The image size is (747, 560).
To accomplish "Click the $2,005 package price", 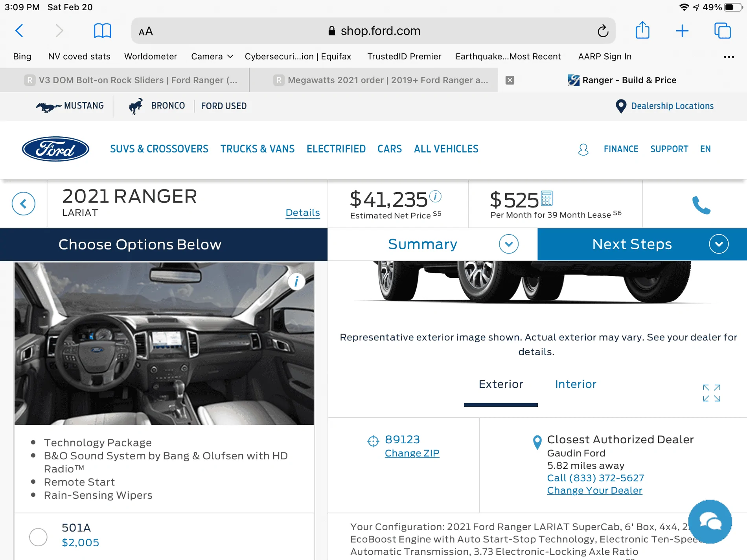I will (x=80, y=543).
